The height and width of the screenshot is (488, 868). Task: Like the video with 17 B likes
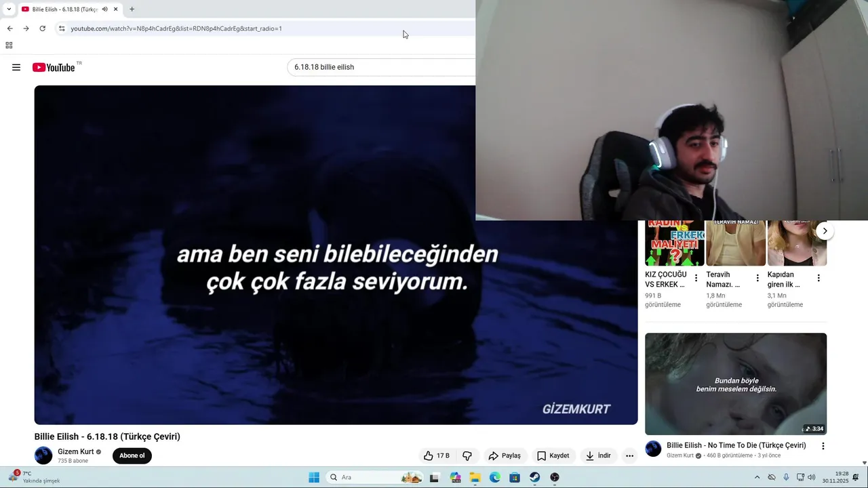pyautogui.click(x=436, y=455)
